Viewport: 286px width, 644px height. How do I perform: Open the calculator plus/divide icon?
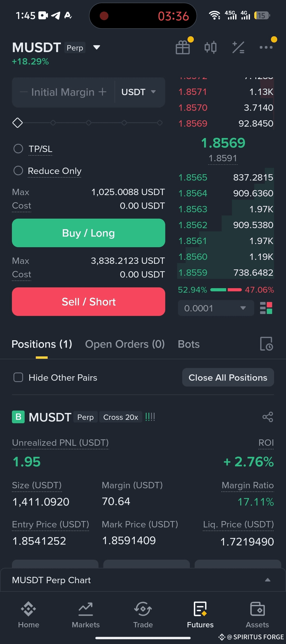(x=238, y=48)
